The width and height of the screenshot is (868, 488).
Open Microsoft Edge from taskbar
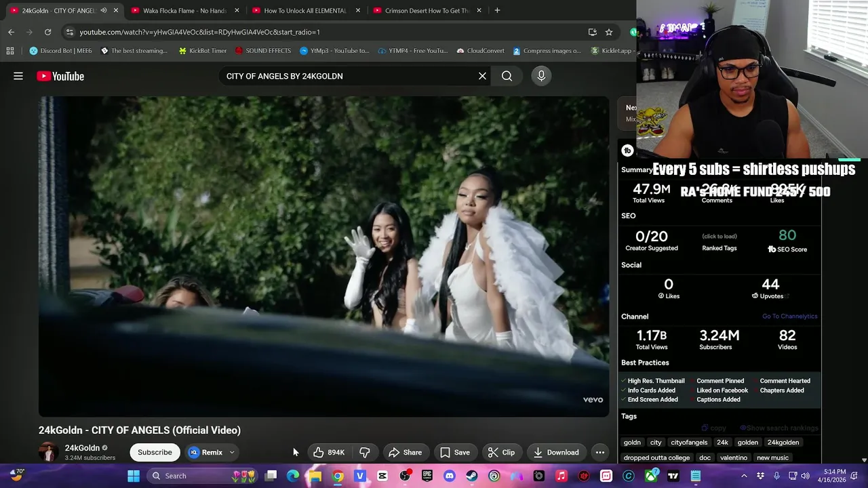(293, 476)
